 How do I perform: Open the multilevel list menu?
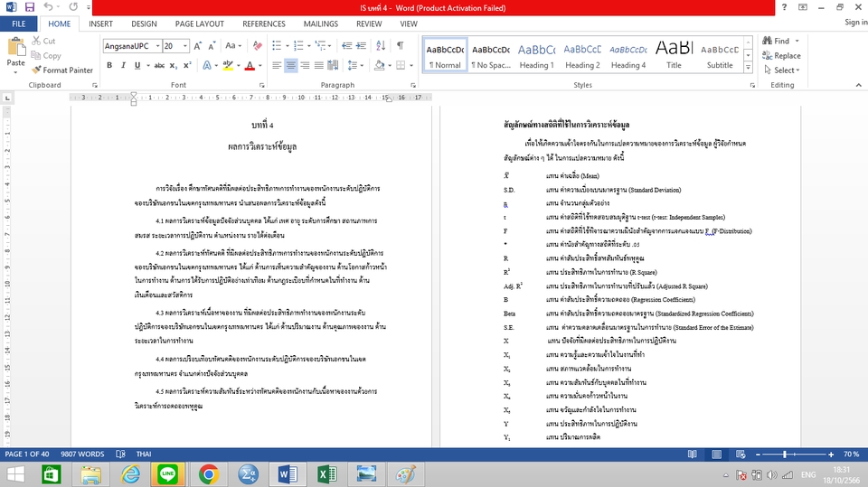pos(324,46)
